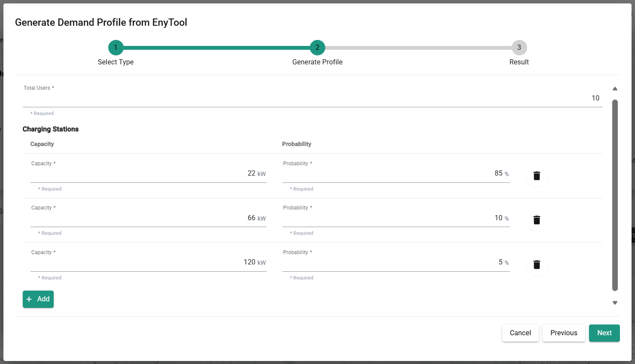Click the scroll up arrow
The image size is (635, 364).
coord(615,89)
